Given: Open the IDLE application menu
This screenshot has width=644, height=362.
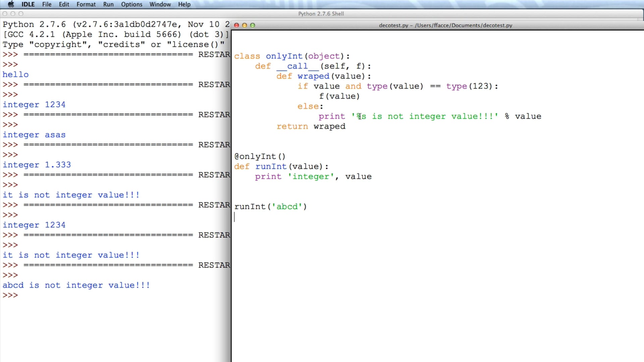Looking at the screenshot, I should pyautogui.click(x=28, y=4).
